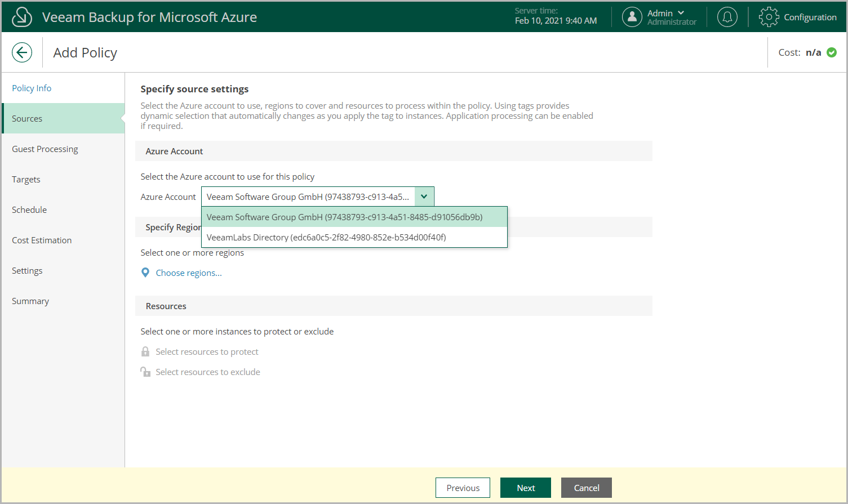Click the server time Feb 10, 2021 text
The image size is (848, 504).
point(556,21)
